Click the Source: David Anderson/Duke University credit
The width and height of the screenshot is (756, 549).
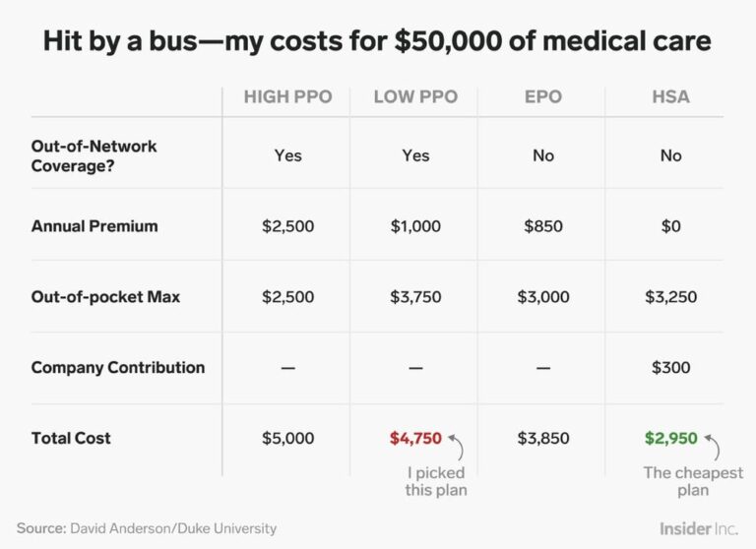[x=147, y=528]
